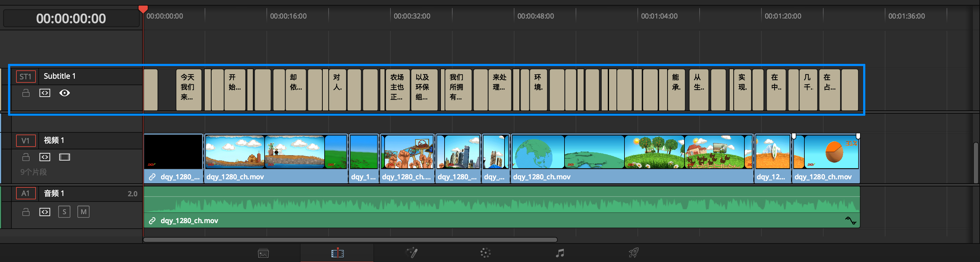
Task: Click the 视频 1 track name
Action: pyautogui.click(x=54, y=140)
